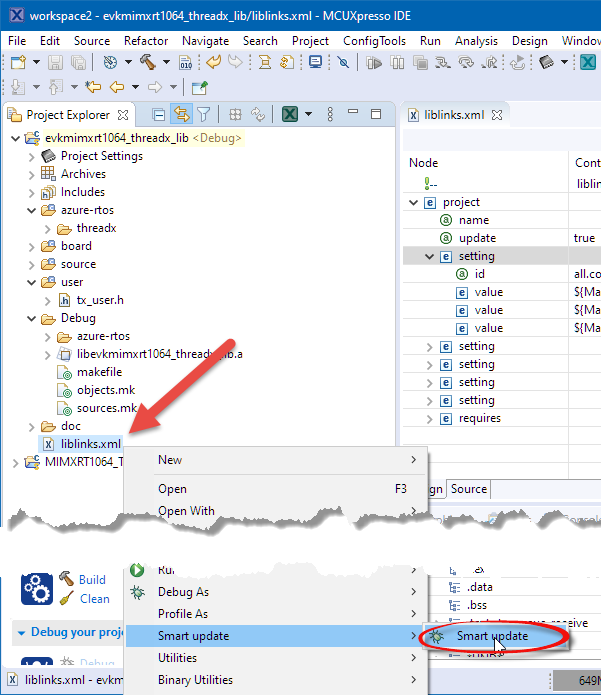The height and width of the screenshot is (695, 601).
Task: Expand the Project Settings tree node
Action: [32, 156]
